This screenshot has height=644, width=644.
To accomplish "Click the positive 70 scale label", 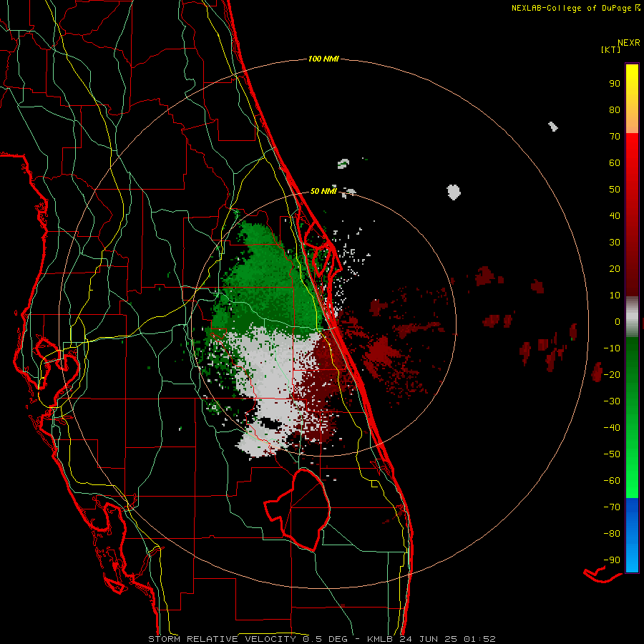I will click(615, 137).
